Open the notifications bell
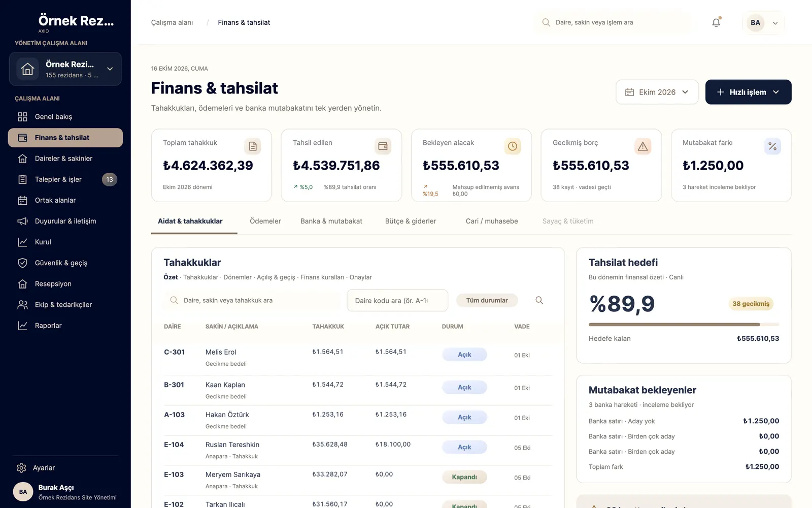 [x=716, y=22]
